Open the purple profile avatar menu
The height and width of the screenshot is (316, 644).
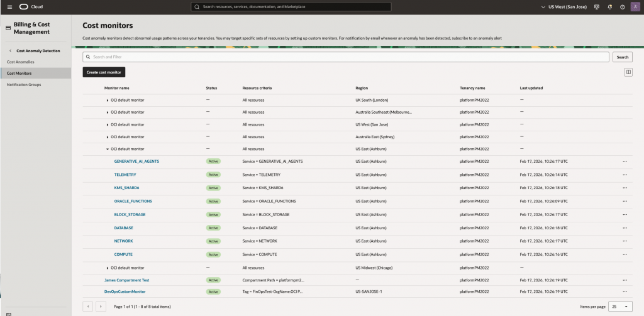(635, 7)
